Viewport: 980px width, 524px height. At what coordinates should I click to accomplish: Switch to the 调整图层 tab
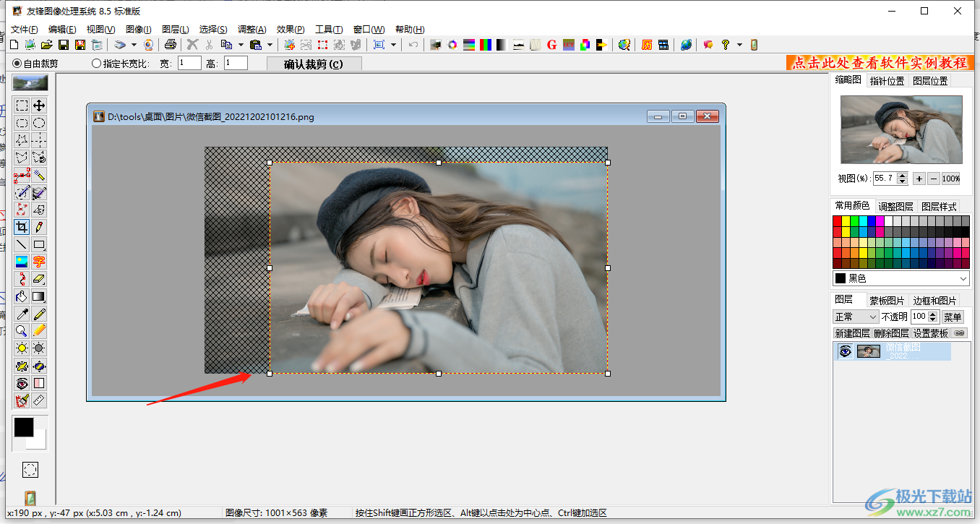tap(895, 207)
